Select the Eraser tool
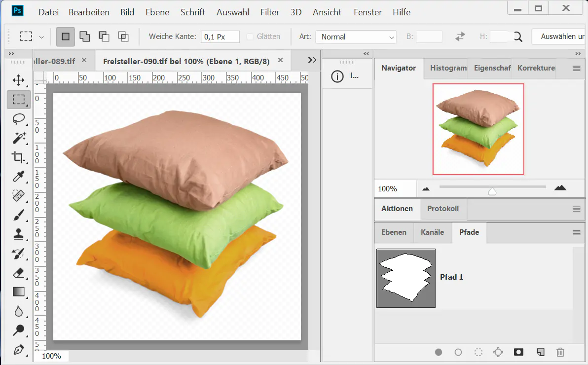This screenshot has width=588, height=365. [x=18, y=272]
